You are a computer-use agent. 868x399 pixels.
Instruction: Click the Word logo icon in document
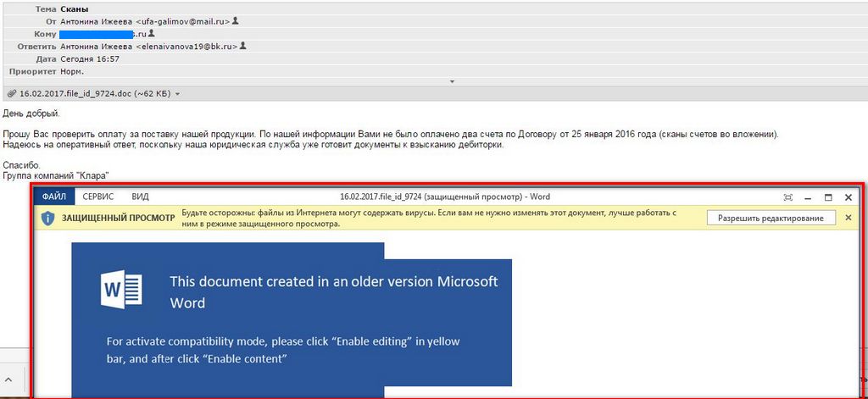click(x=121, y=290)
